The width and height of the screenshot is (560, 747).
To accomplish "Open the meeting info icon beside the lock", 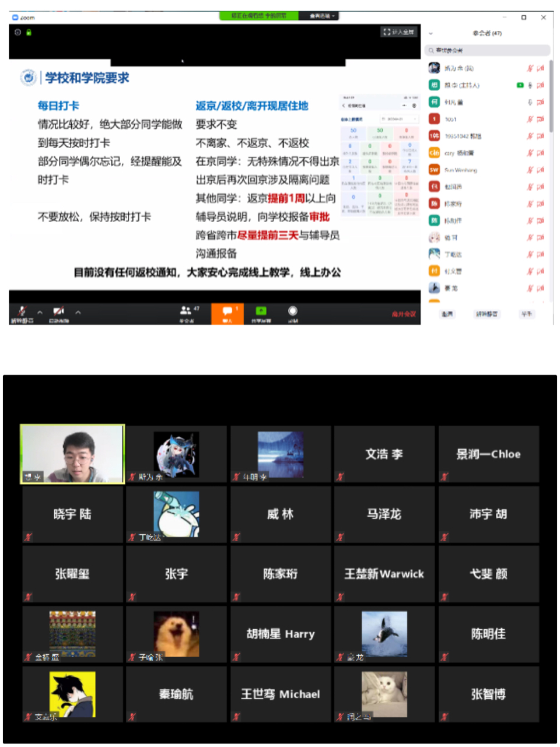I will coord(17,32).
